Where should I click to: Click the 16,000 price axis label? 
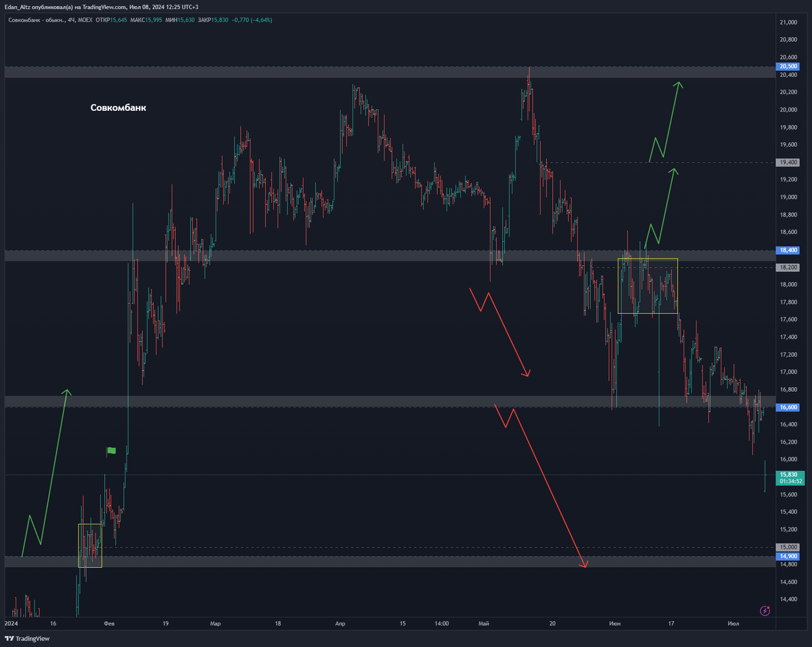pyautogui.click(x=788, y=460)
